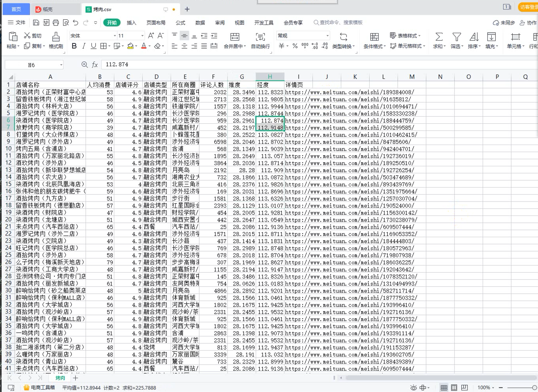Image resolution: width=538 pixels, height=392 pixels.
Task: Decrease font size with A- icon
Action: (x=161, y=36)
